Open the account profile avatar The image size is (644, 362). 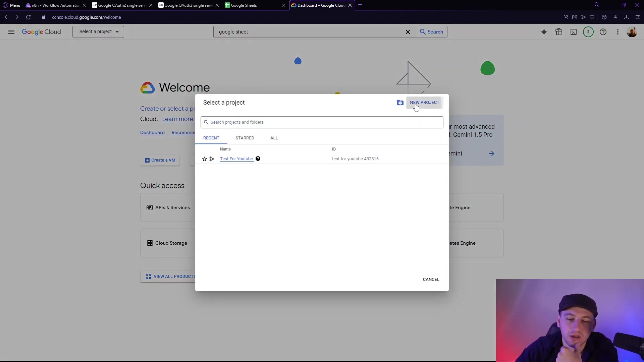632,32
